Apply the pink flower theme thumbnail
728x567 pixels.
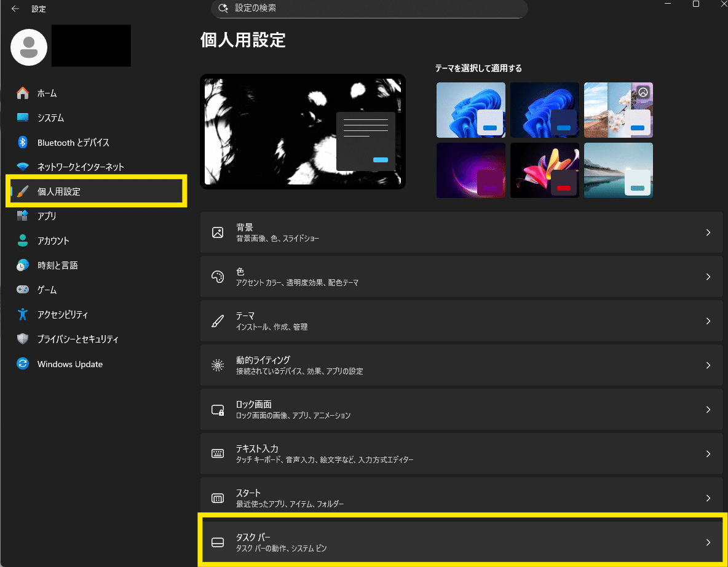[x=544, y=170]
